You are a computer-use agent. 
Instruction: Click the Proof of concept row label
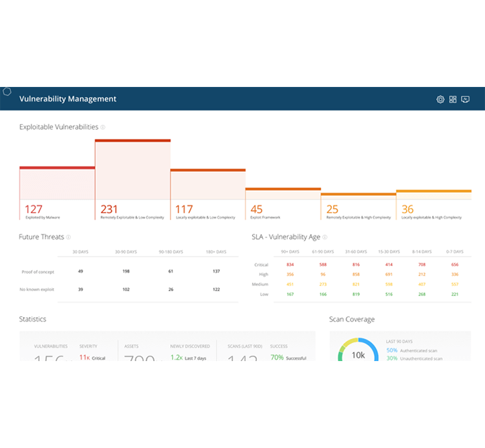[x=37, y=271]
